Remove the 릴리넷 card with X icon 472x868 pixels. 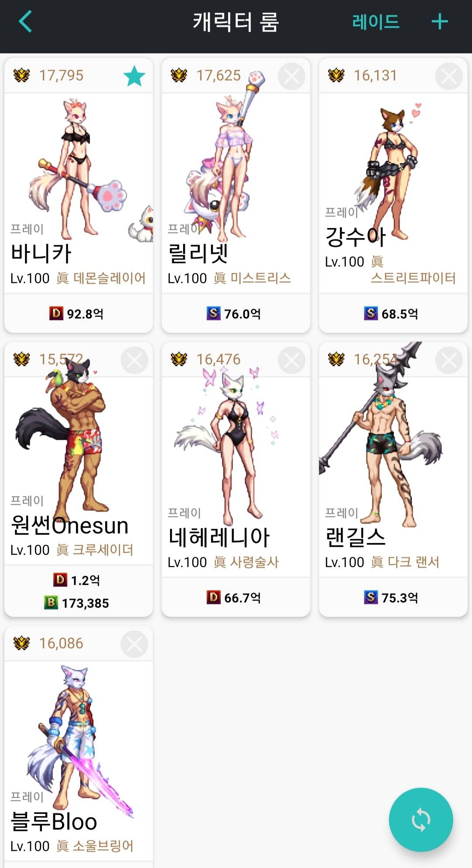coord(292,76)
